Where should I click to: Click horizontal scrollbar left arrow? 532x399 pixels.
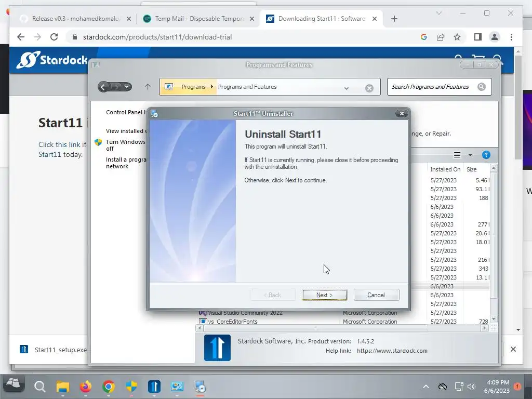point(199,328)
